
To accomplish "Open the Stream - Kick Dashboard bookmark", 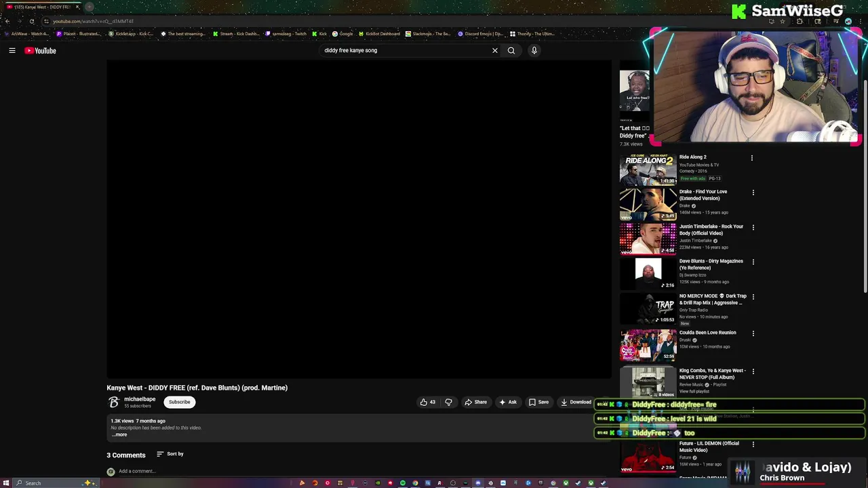I will tap(237, 34).
